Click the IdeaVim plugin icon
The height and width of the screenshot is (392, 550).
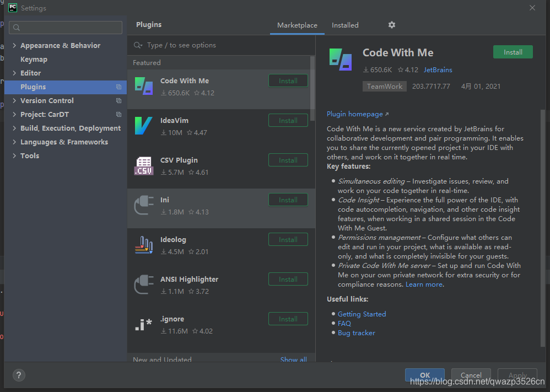[144, 126]
